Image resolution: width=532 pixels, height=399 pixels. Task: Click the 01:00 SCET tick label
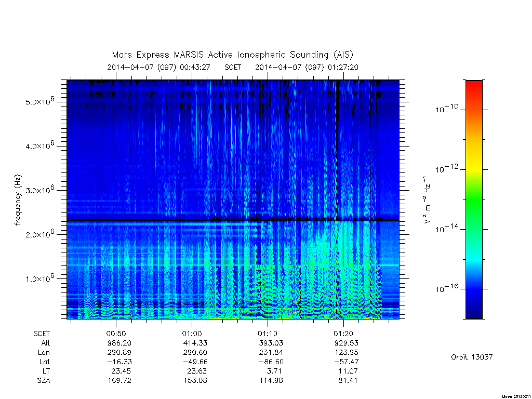click(192, 334)
